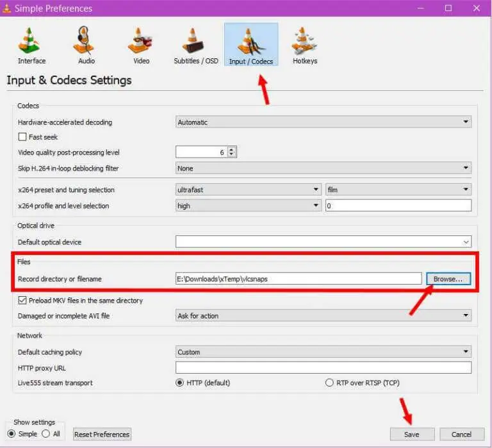Click 'Live555 stream transport' label
This screenshot has width=492, height=448.
[55, 383]
